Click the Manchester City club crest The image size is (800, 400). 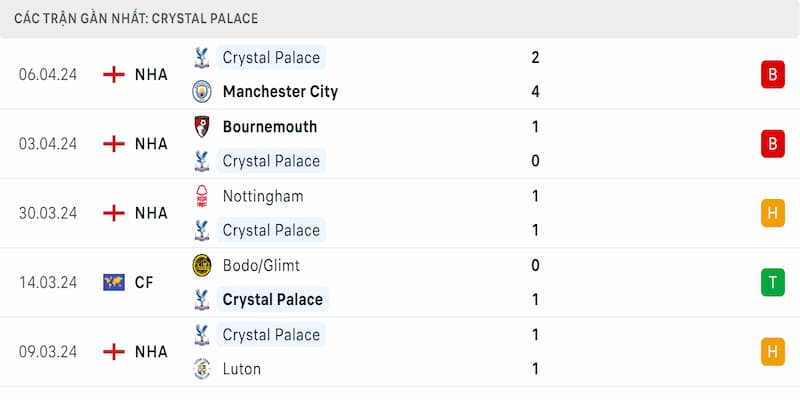pos(202,92)
